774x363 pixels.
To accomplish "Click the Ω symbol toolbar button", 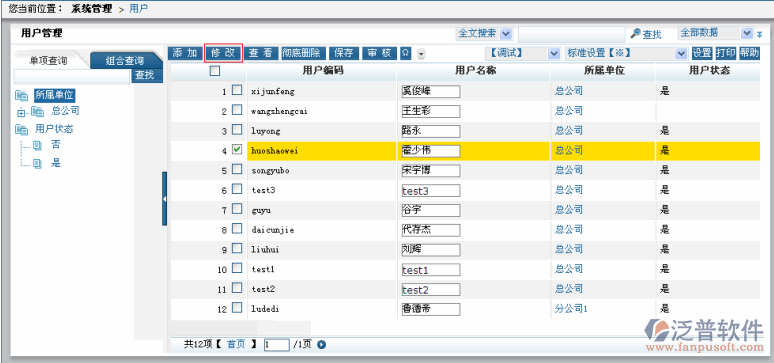I will pyautogui.click(x=406, y=53).
